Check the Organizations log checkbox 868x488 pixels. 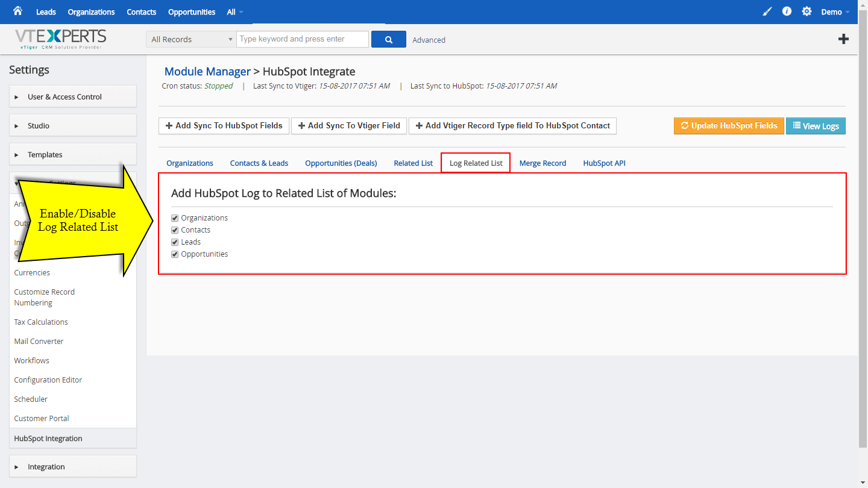[x=175, y=218]
